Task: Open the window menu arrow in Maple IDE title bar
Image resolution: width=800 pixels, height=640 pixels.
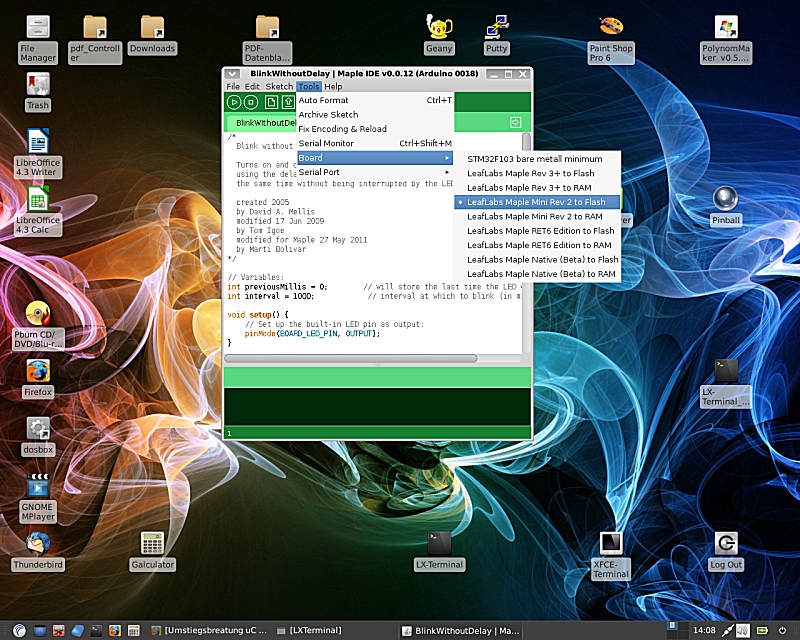Action: pyautogui.click(x=232, y=74)
